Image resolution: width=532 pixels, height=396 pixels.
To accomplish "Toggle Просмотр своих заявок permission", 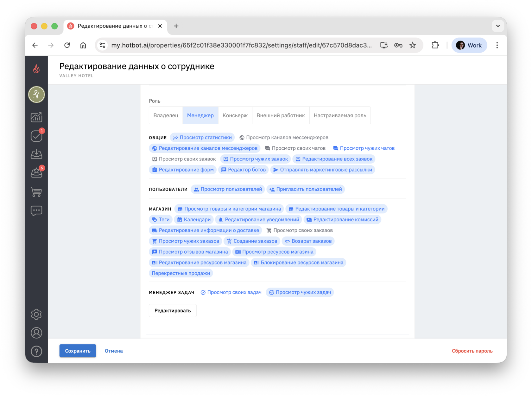I will tap(184, 159).
